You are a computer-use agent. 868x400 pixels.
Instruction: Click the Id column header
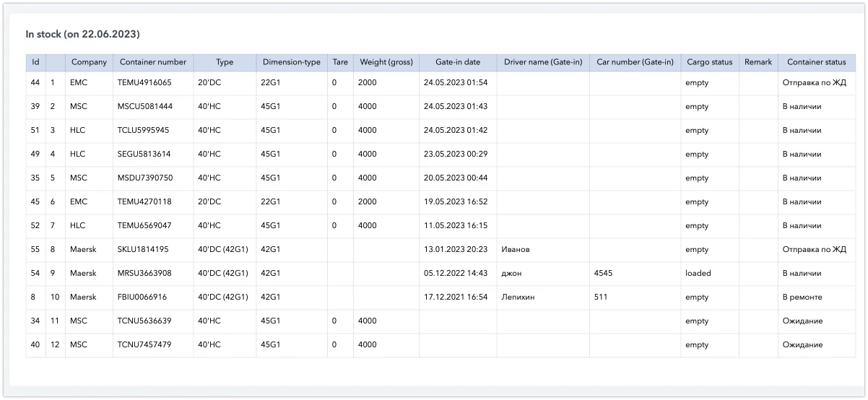click(35, 62)
